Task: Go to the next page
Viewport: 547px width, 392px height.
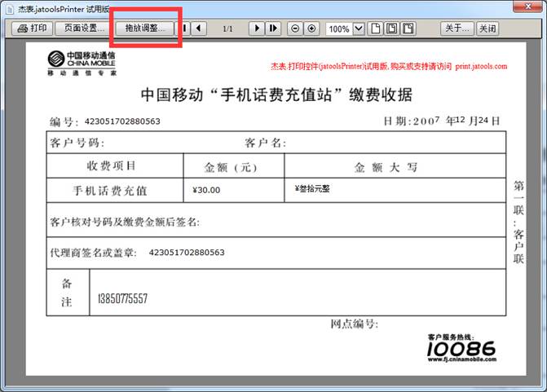Action: point(257,29)
